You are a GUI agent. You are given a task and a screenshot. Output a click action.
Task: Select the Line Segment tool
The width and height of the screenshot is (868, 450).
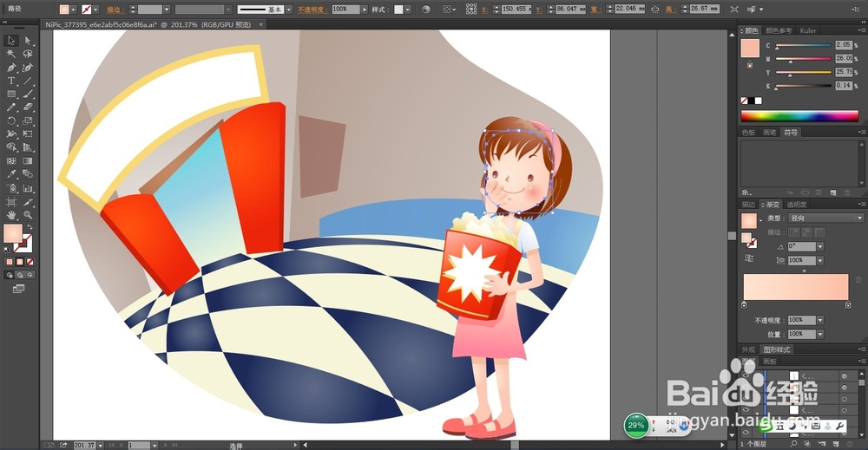click(x=28, y=81)
